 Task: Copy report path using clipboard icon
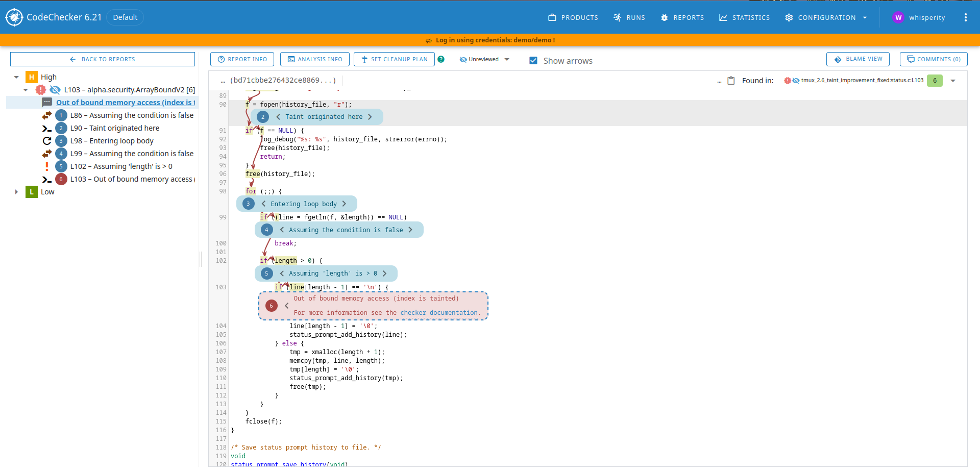[732, 80]
